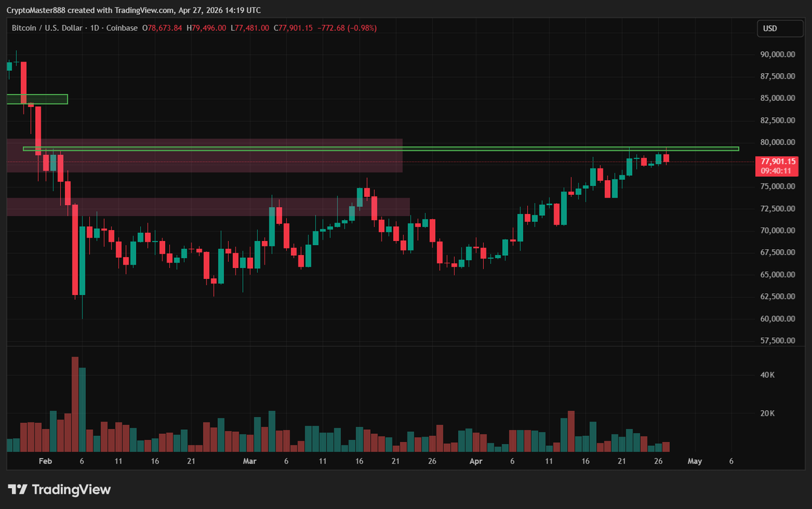The width and height of the screenshot is (812, 509).
Task: Click the close value C77,901.15
Action: click(x=294, y=28)
